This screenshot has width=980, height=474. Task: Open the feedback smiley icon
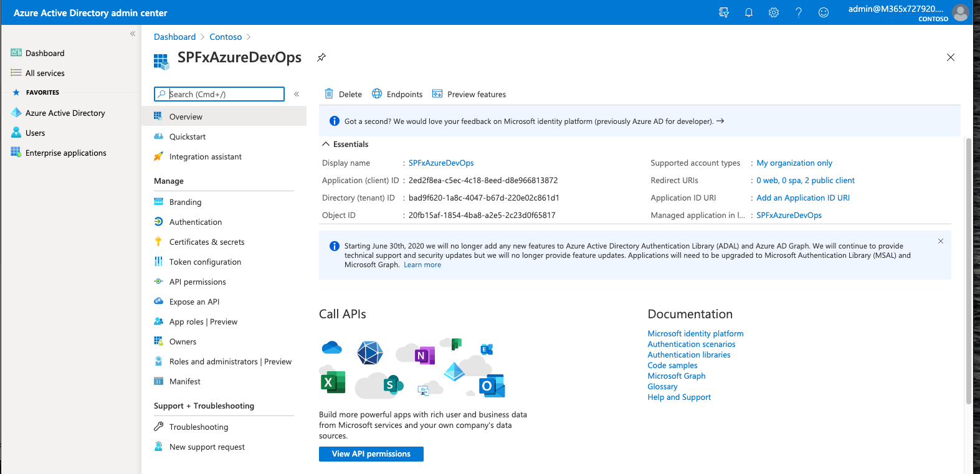824,12
